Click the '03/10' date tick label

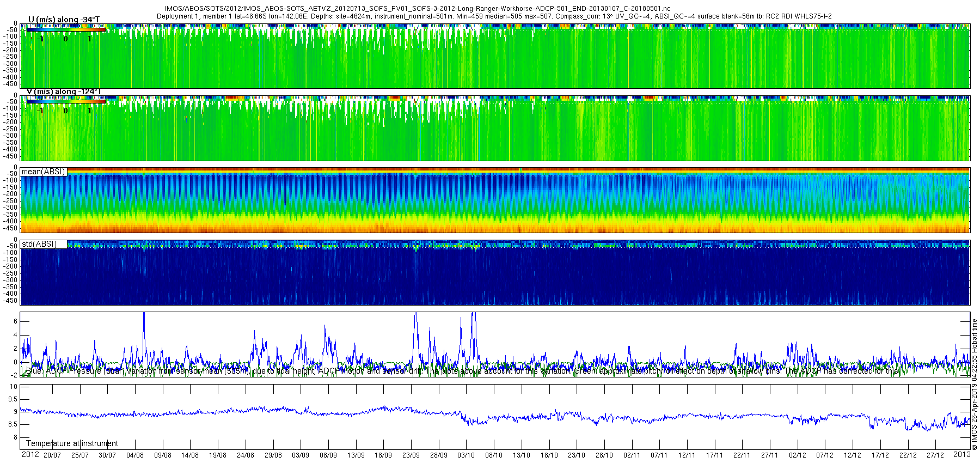point(466,455)
